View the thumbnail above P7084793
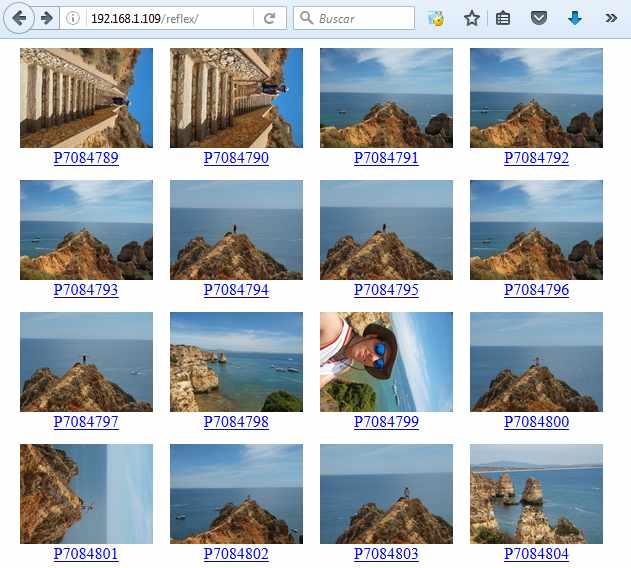The width and height of the screenshot is (631, 568). pos(86,230)
